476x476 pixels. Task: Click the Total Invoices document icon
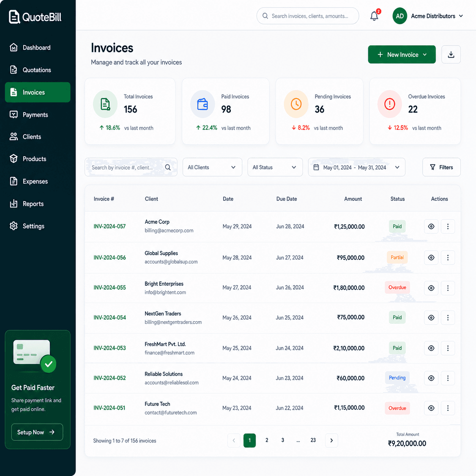(105, 104)
